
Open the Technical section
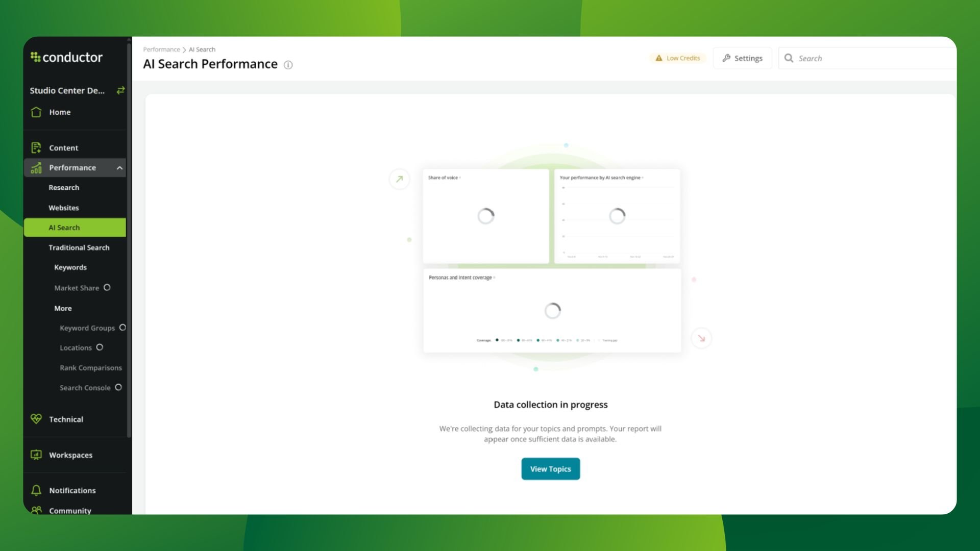(x=66, y=419)
